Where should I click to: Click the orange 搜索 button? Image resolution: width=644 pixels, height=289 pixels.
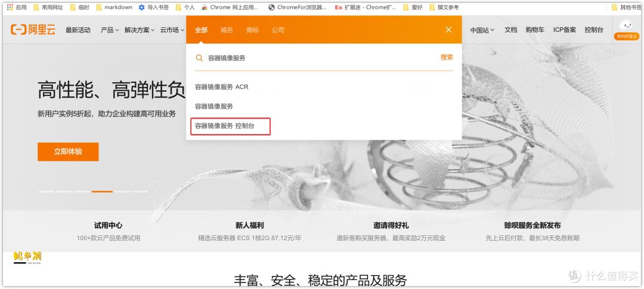(447, 57)
